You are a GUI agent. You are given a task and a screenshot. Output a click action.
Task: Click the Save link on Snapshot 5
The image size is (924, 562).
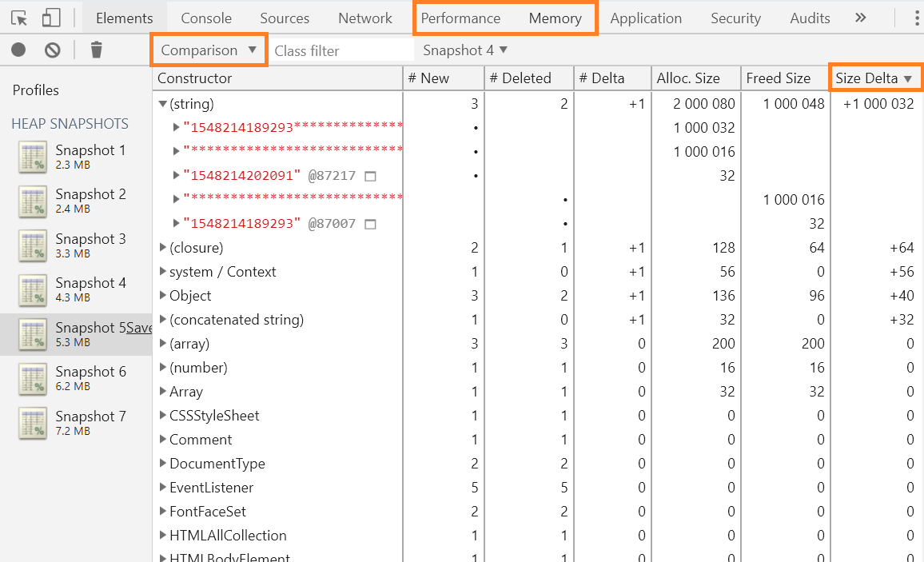click(139, 328)
